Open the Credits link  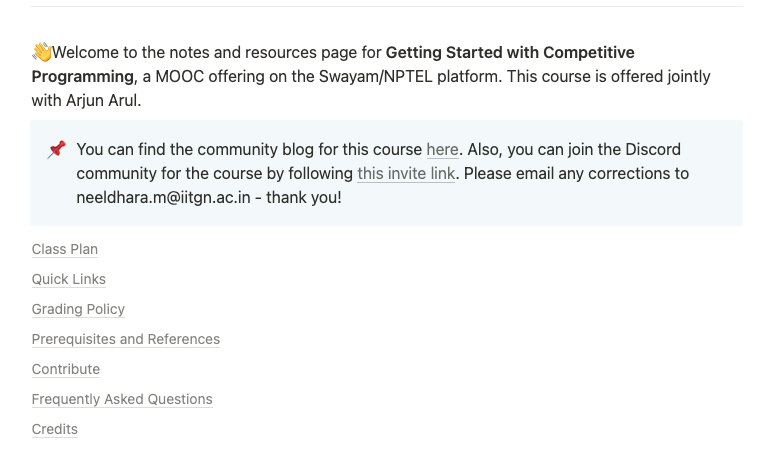pyautogui.click(x=55, y=429)
